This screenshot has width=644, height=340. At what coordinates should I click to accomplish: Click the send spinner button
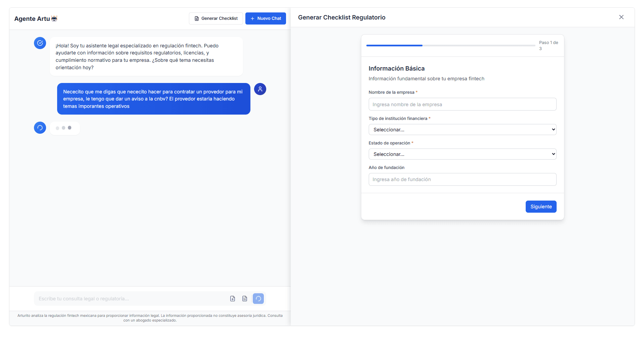[x=258, y=299]
